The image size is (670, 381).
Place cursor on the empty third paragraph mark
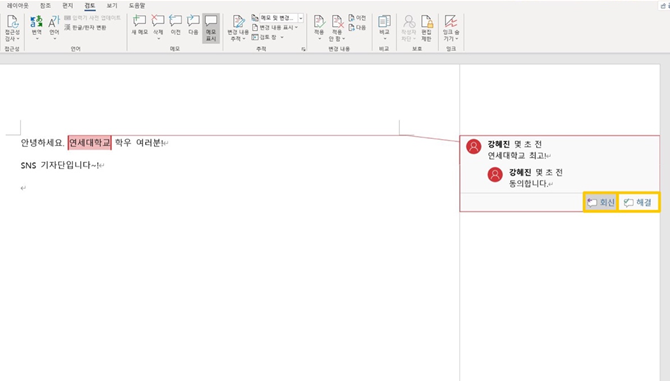click(x=24, y=188)
